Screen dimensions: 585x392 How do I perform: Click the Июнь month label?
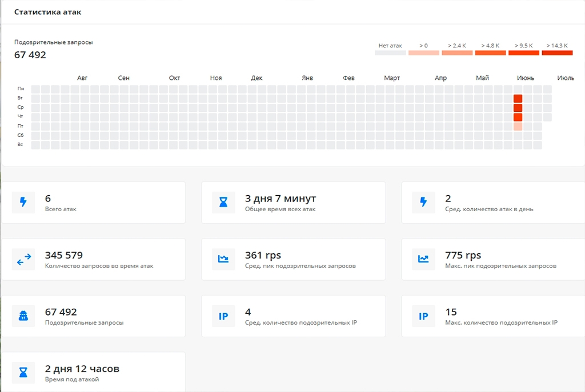tap(526, 78)
